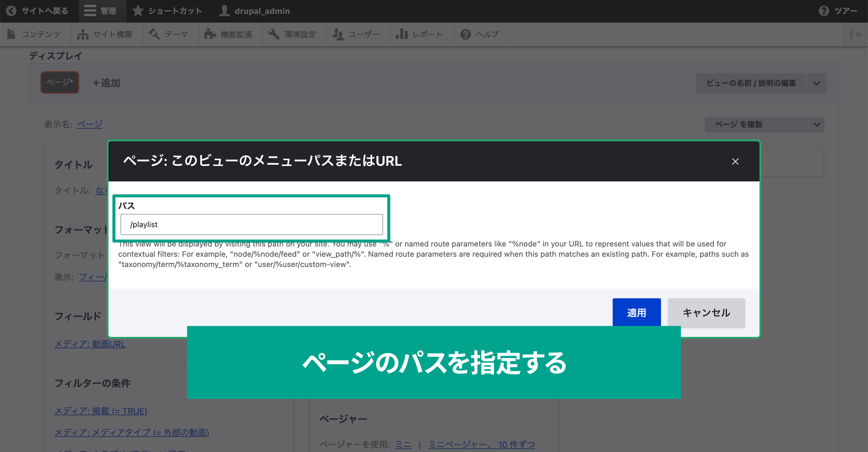Click the パス input field
The width and height of the screenshot is (868, 452).
click(x=252, y=224)
